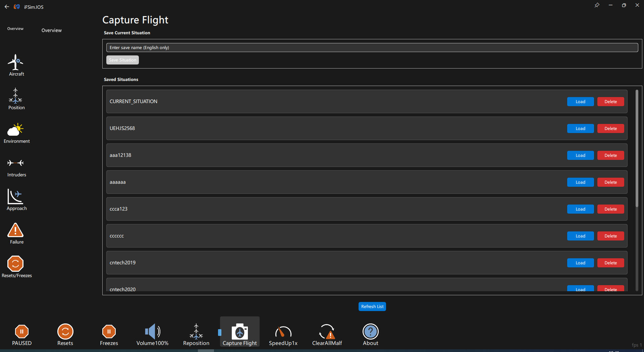This screenshot has width=644, height=352.
Task: Open Resets/Freezes in the sidebar
Action: pos(16,264)
